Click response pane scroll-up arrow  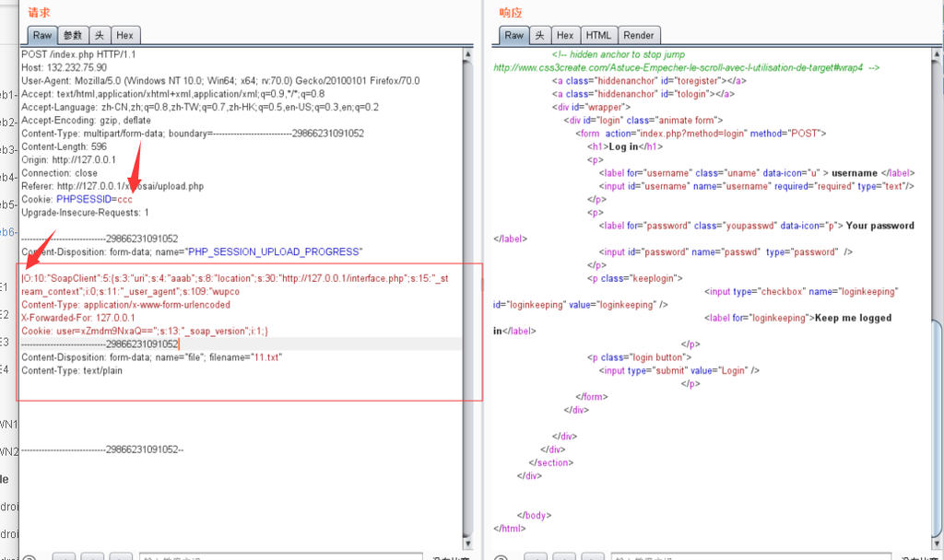937,54
